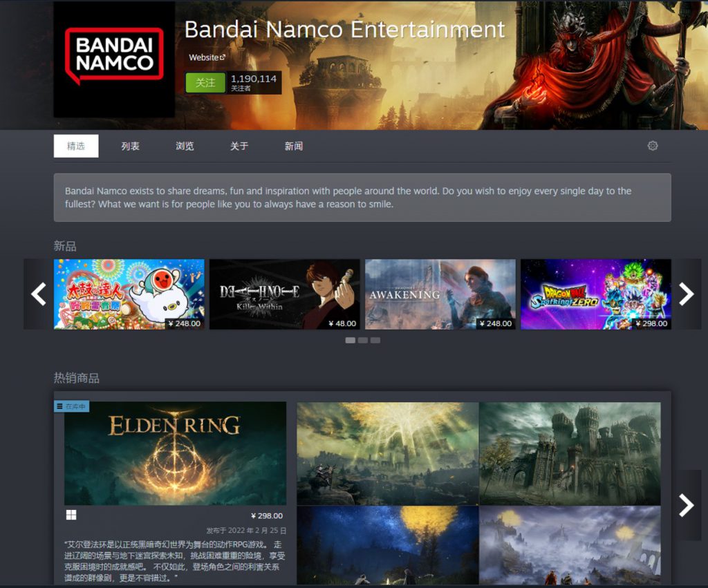Open the 关于 tab

(239, 146)
